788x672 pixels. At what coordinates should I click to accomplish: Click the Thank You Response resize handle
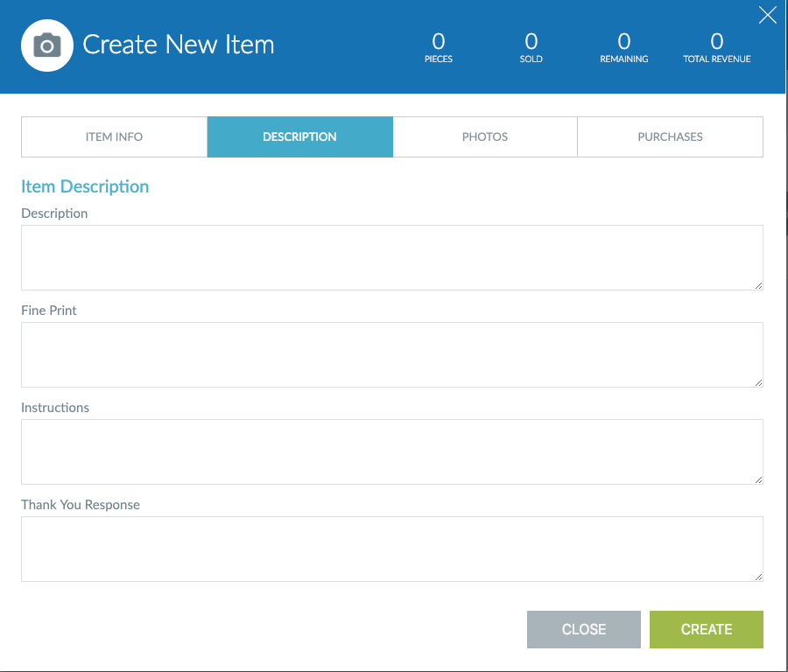(758, 577)
